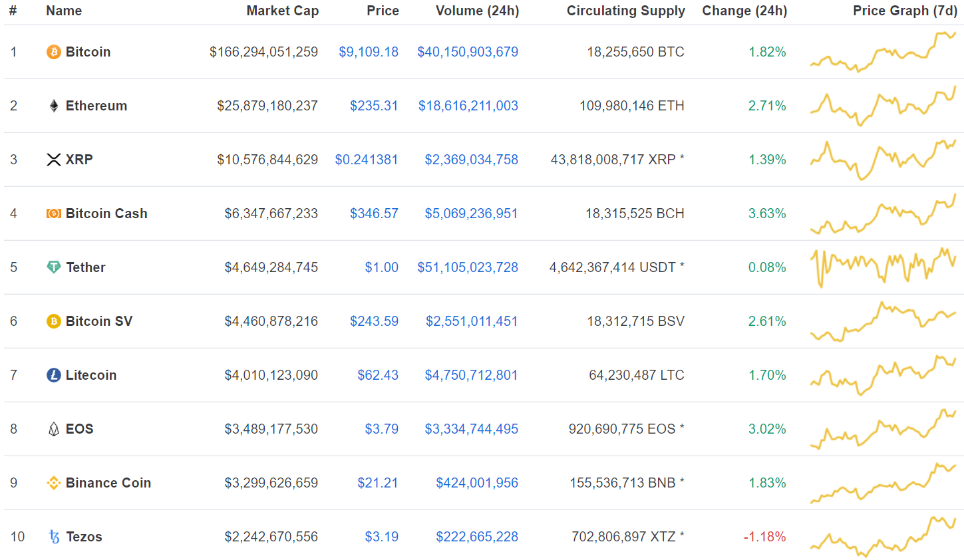
Task: Open the Tezos name link
Action: click(x=84, y=537)
